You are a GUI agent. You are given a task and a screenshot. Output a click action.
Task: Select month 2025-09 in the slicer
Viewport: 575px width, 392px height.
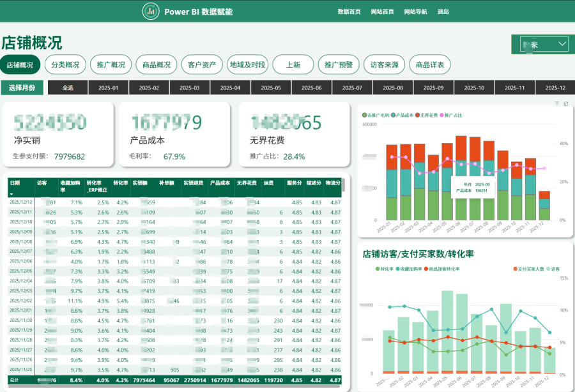pyautogui.click(x=434, y=88)
